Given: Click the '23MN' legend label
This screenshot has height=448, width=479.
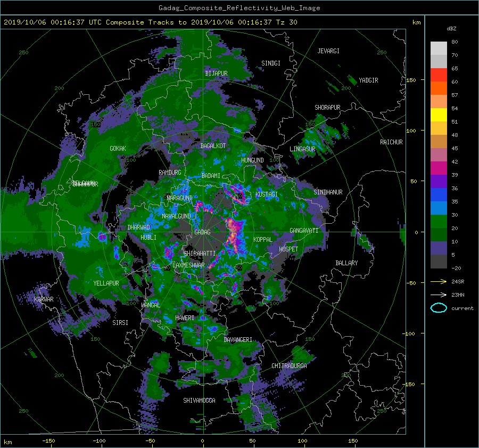Looking at the screenshot, I should tap(458, 295).
